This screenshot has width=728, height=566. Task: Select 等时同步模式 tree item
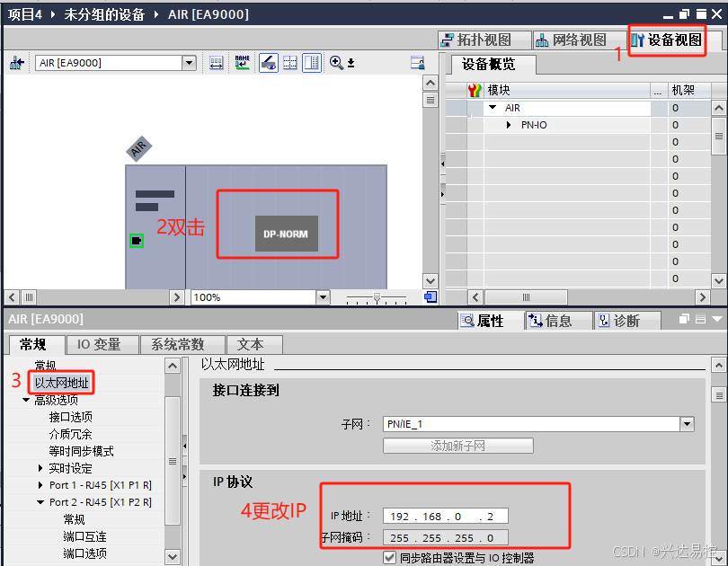pos(81,451)
